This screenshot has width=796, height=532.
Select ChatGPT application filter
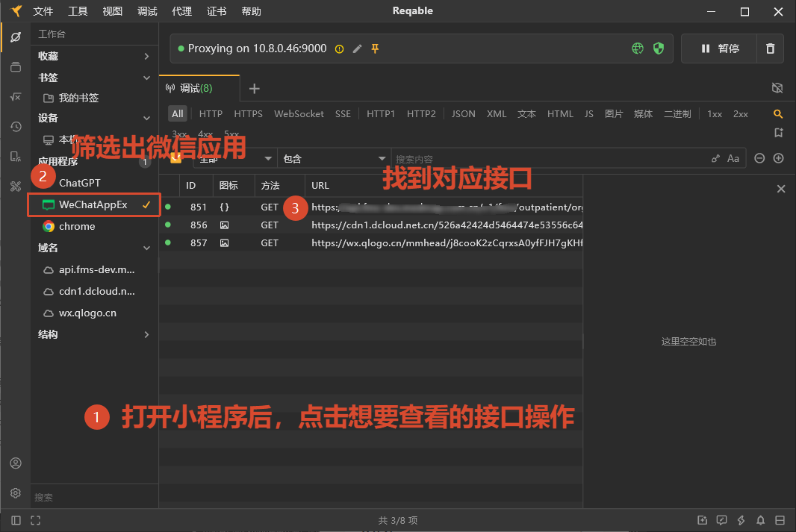click(94, 183)
